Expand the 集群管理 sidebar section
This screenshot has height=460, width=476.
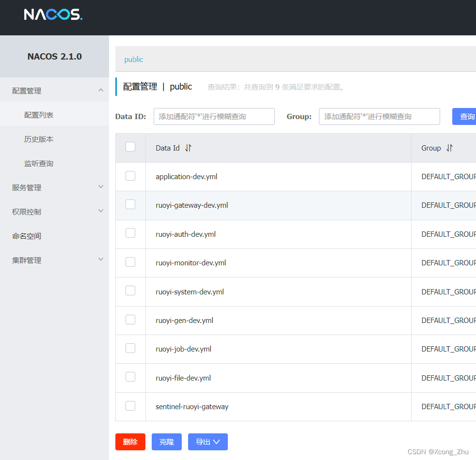(x=55, y=260)
